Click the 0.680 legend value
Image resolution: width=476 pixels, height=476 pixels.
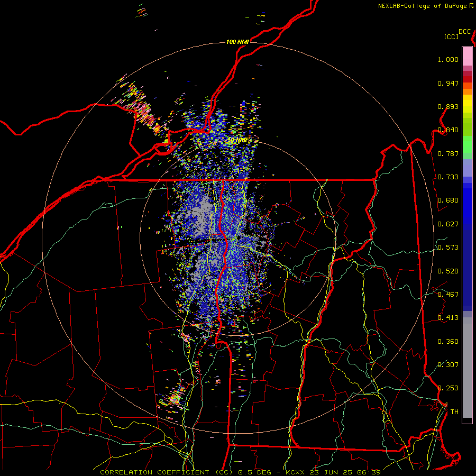pos(448,200)
